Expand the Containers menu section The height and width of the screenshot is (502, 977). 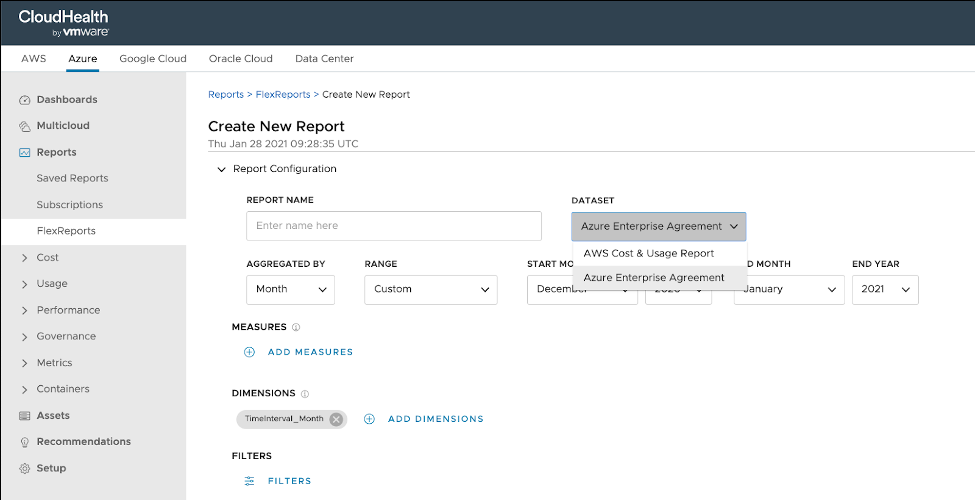(x=24, y=389)
